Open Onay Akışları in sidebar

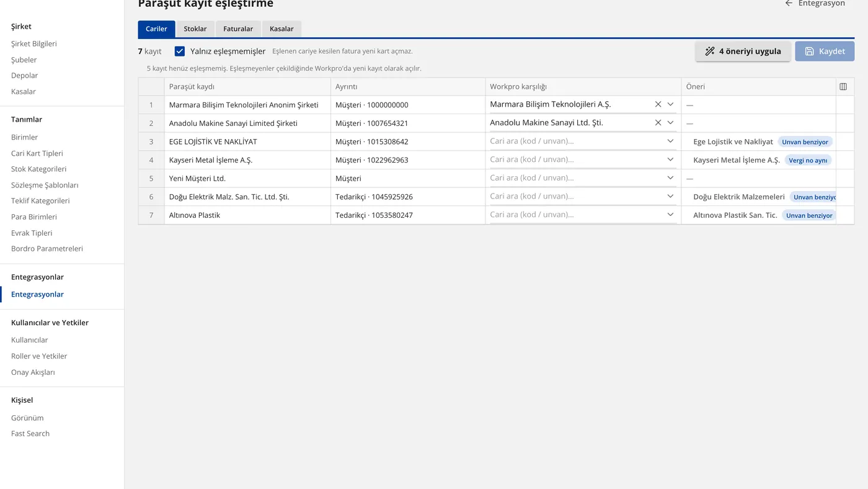tap(33, 372)
